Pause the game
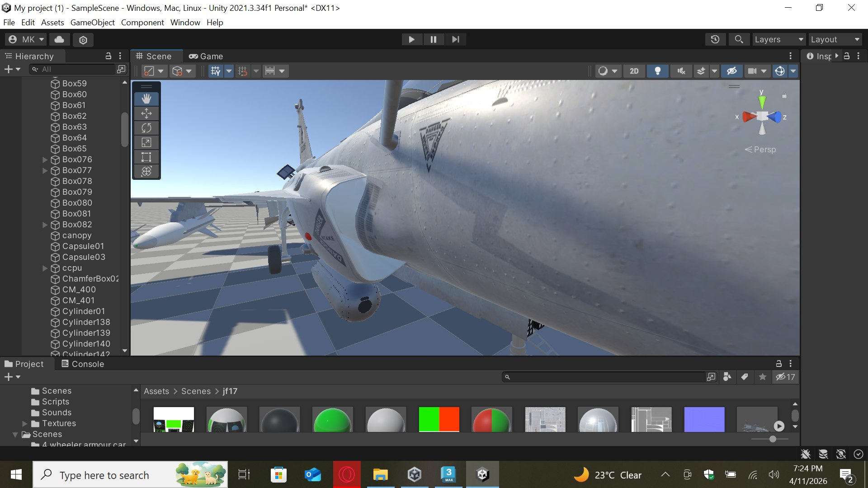This screenshot has height=488, width=868. pyautogui.click(x=434, y=39)
